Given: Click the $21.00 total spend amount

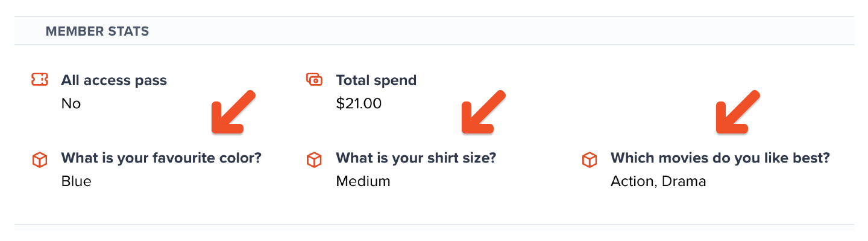Looking at the screenshot, I should [359, 103].
